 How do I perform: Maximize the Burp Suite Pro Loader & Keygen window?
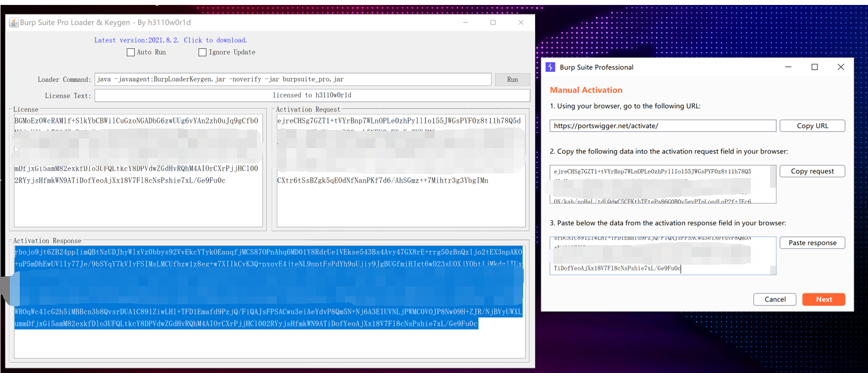pos(493,22)
